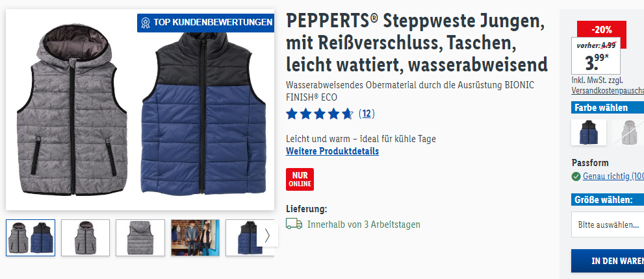Click the red Nur Online badge
The height and width of the screenshot is (279, 644).
click(x=300, y=179)
